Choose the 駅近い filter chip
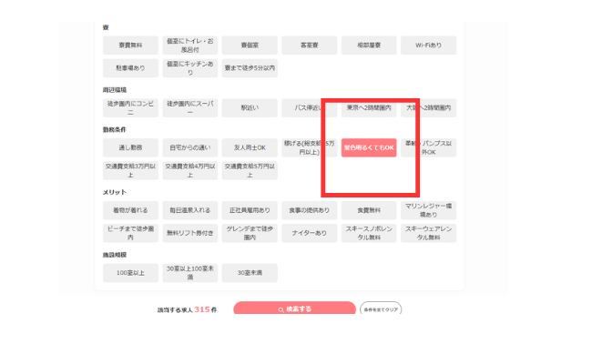This screenshot has height=364, width=592. click(x=250, y=108)
